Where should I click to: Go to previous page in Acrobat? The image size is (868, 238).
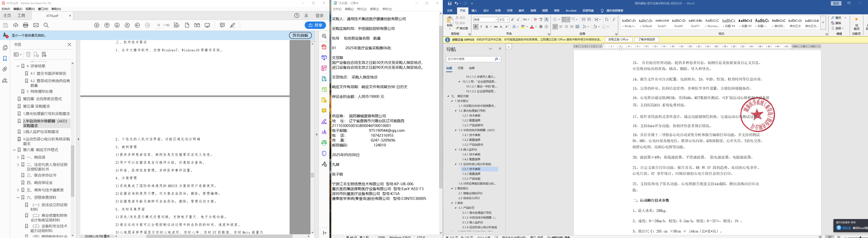107,25
